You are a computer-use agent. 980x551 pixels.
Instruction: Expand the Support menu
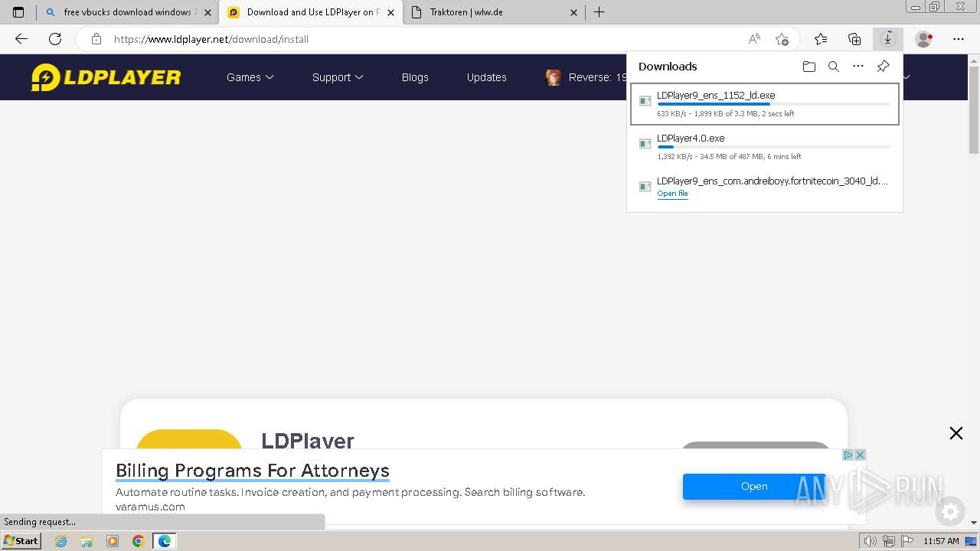(x=338, y=77)
